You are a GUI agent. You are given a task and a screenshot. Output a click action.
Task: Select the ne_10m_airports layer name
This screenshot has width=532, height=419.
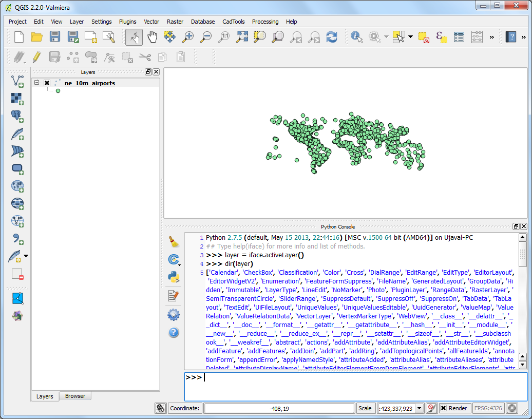click(x=89, y=83)
